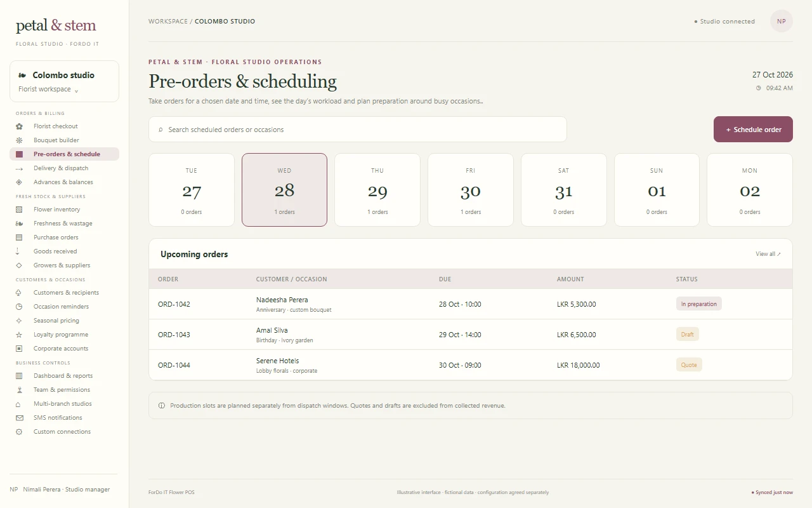The image size is (812, 508).
Task: Open Growers & suppliers icon
Action: pyautogui.click(x=19, y=265)
